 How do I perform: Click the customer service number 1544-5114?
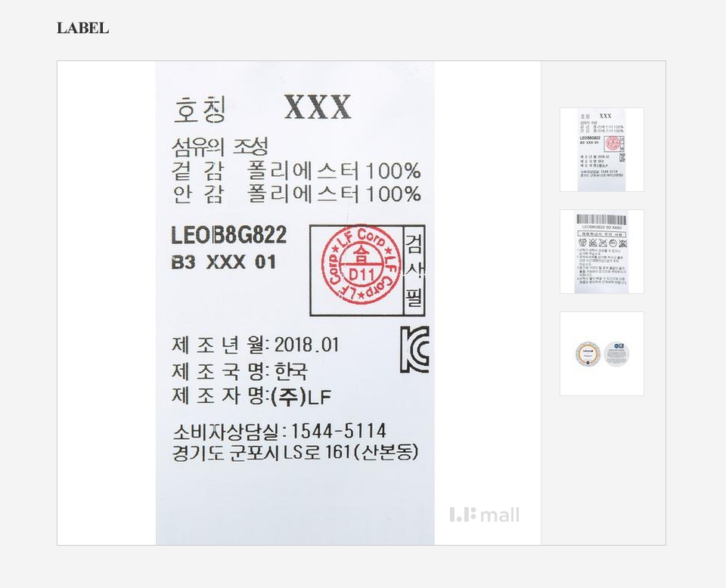pos(339,431)
